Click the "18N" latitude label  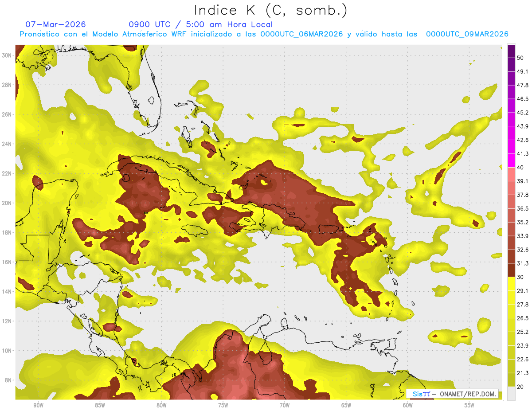coord(7,232)
